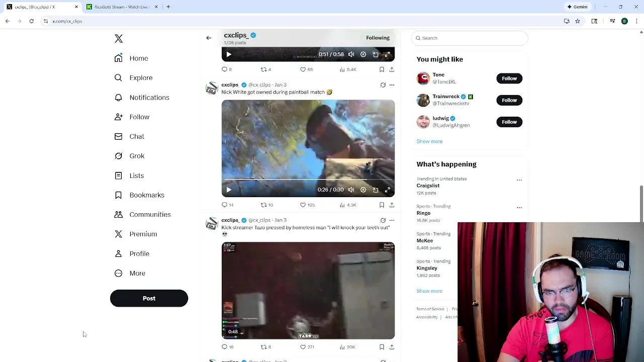
Task: Open Notifications in the sidebar
Action: tap(142, 98)
